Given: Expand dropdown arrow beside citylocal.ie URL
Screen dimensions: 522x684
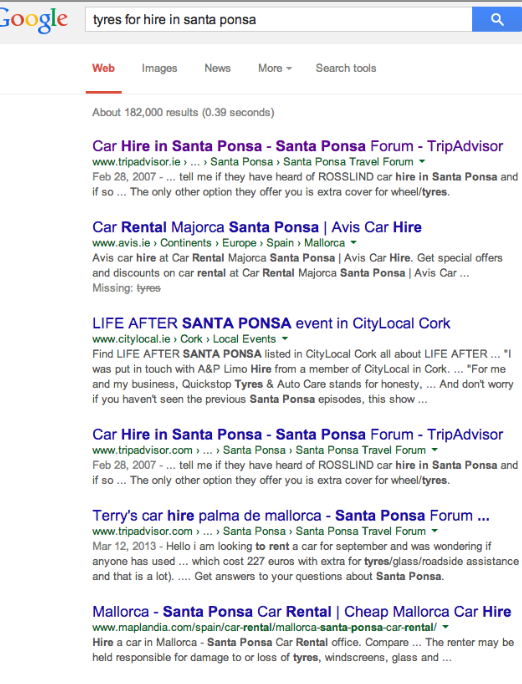Looking at the screenshot, I should coord(285,339).
